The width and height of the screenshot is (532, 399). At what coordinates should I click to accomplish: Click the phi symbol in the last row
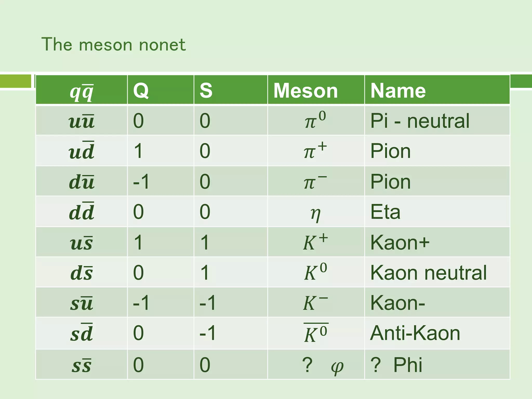click(337, 367)
